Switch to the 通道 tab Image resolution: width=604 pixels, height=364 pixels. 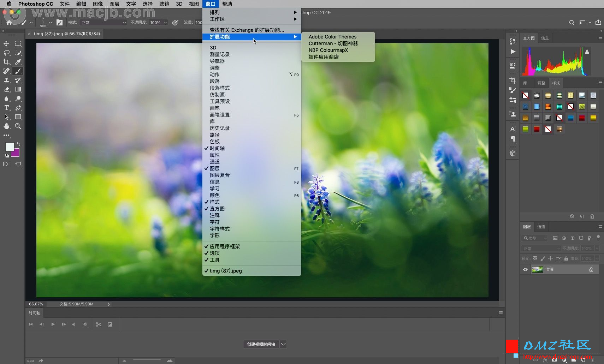point(541,227)
